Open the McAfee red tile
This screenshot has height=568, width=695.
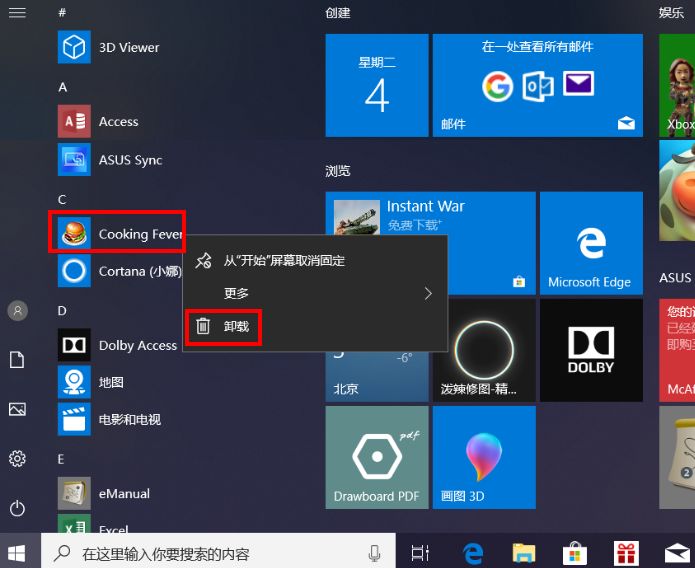point(677,350)
